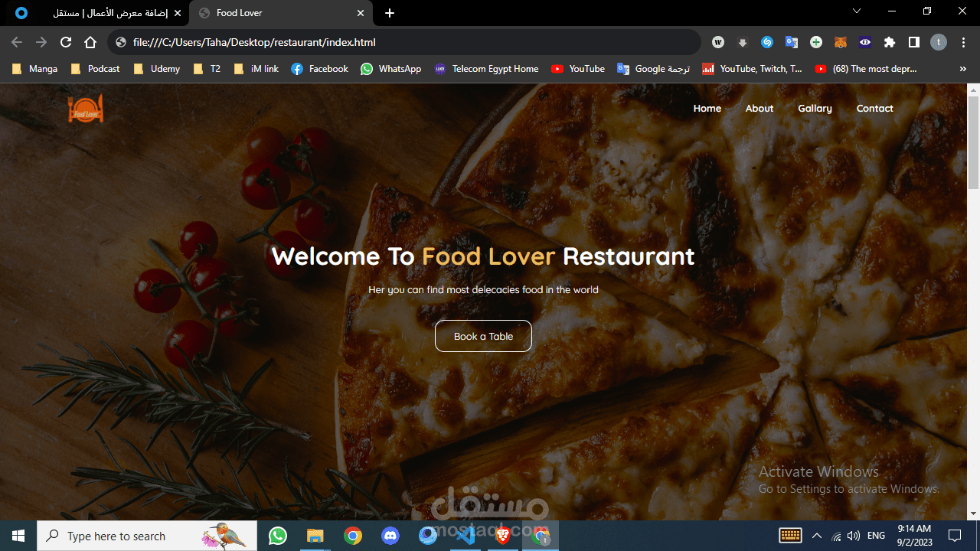Open the volume speaker control
The width and height of the screenshot is (980, 551).
pos(854,536)
